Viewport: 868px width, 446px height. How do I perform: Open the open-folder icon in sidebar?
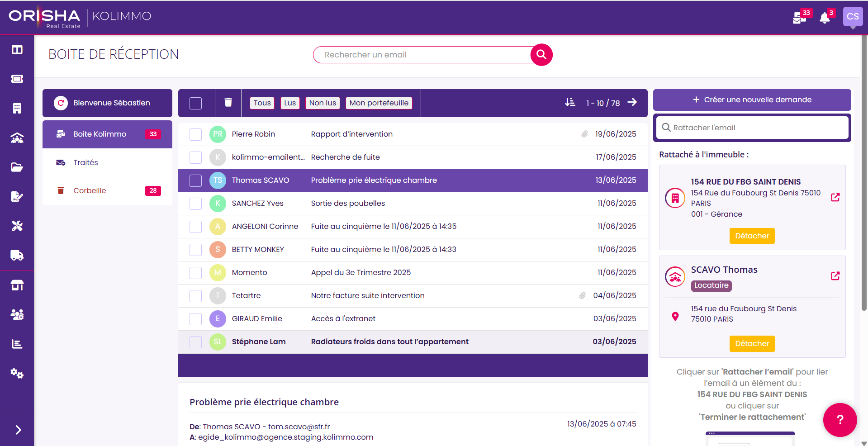coord(17,167)
